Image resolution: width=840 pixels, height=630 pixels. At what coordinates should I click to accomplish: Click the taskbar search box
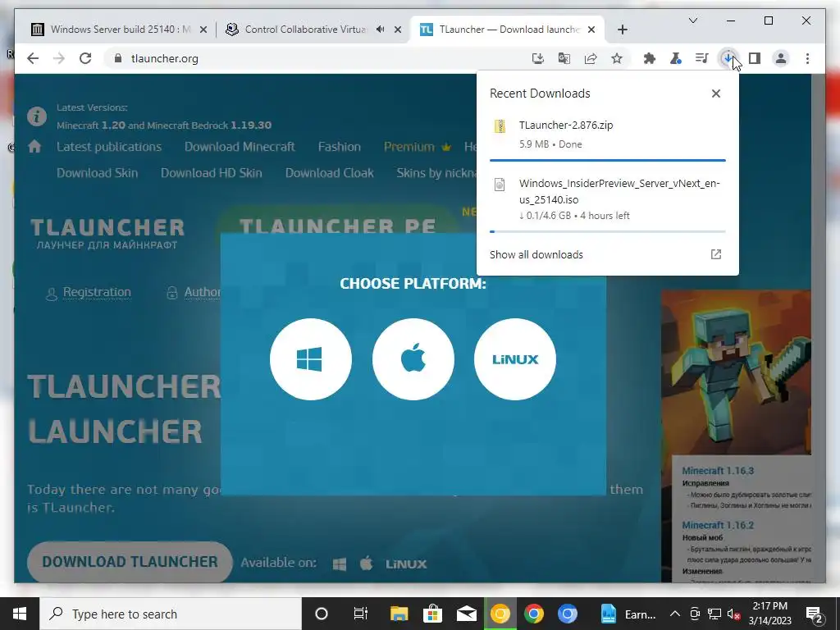coord(171,614)
